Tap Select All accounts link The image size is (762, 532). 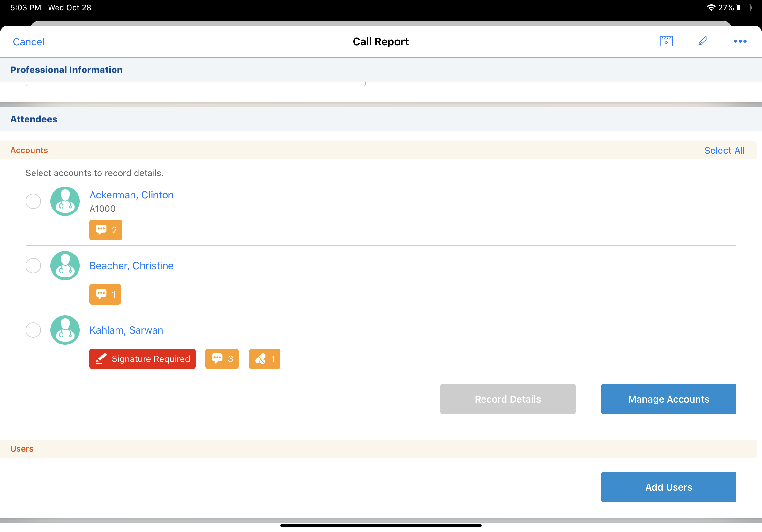tap(724, 151)
